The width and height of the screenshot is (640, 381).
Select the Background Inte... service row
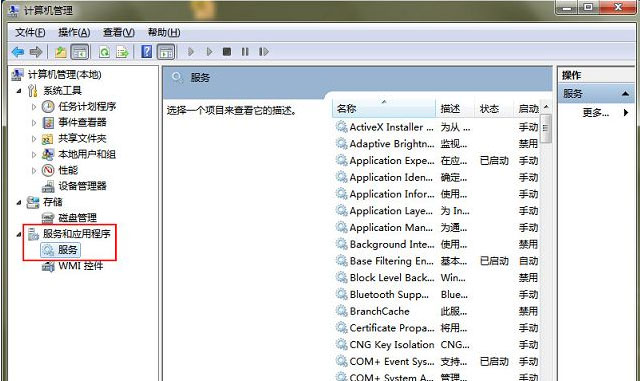pyautogui.click(x=437, y=244)
